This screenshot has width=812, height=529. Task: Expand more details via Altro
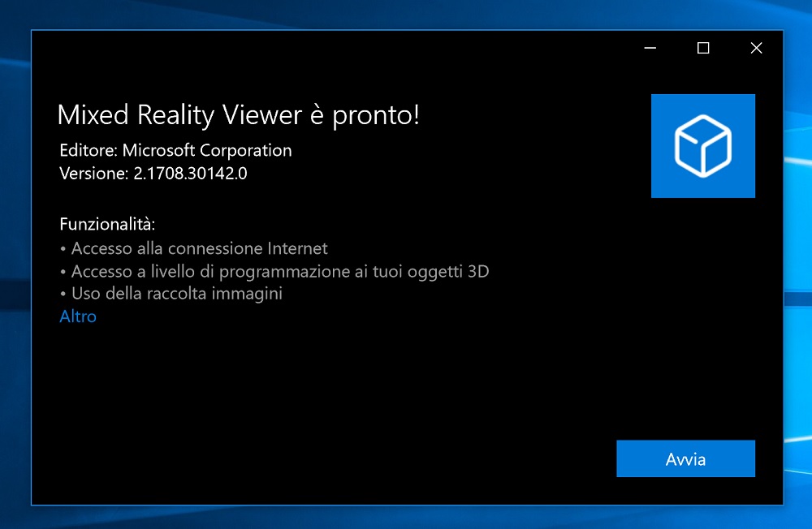pos(77,316)
